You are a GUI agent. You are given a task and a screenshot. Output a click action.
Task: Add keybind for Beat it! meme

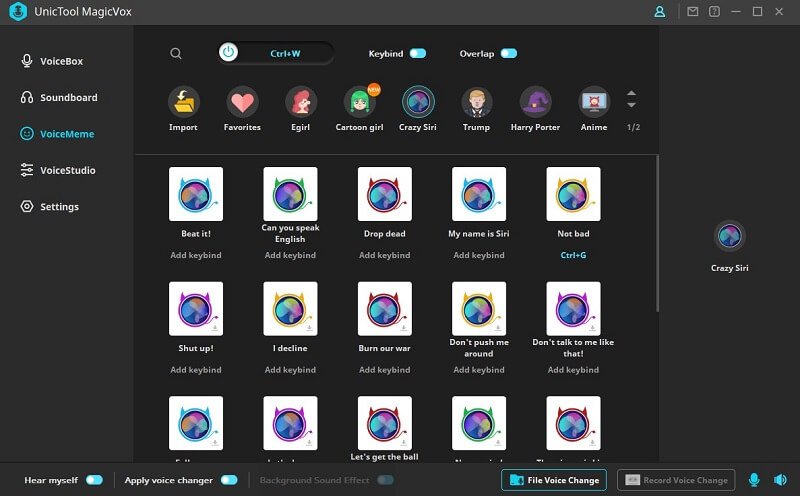(x=195, y=255)
